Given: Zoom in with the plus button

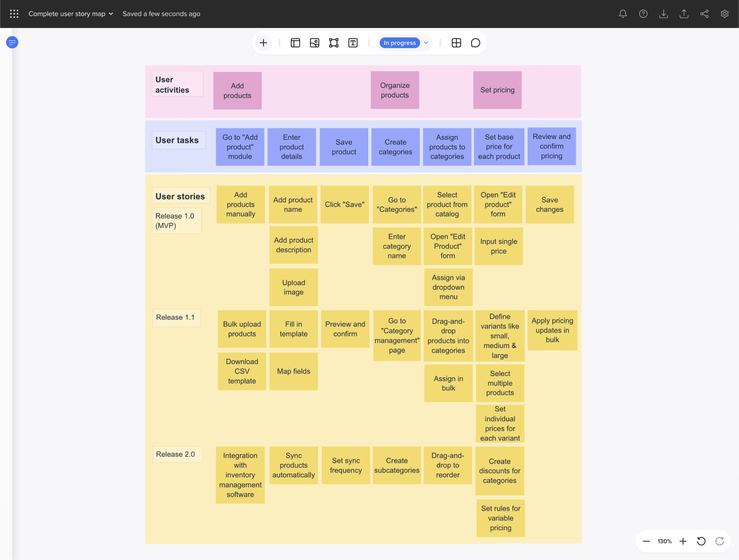Looking at the screenshot, I should [x=683, y=541].
